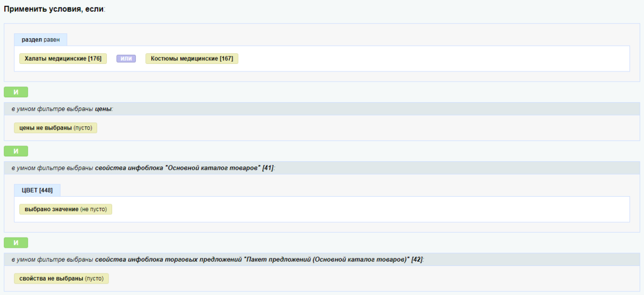Click the «Пакет предложений» [42] trade offers header

coord(217,260)
